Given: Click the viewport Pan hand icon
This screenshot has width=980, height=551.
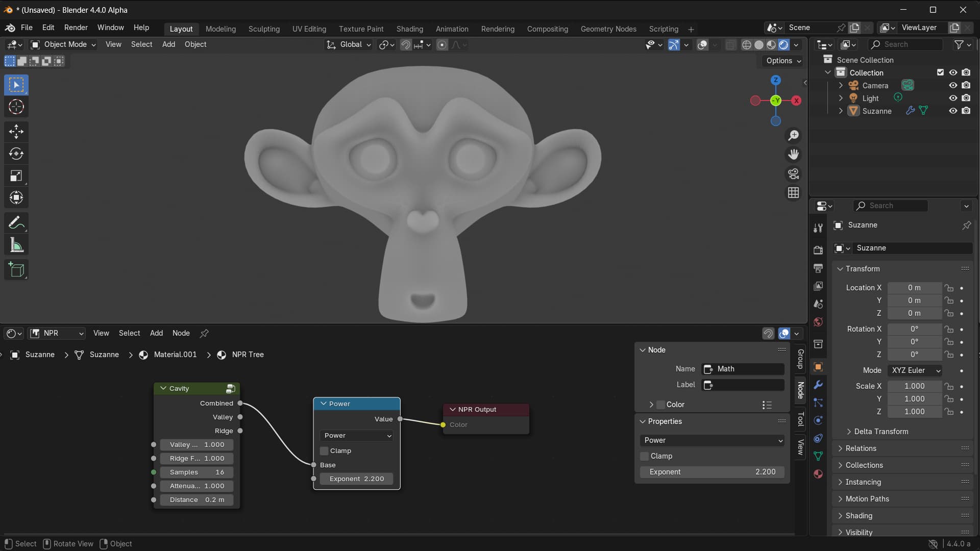Looking at the screenshot, I should click(x=793, y=155).
